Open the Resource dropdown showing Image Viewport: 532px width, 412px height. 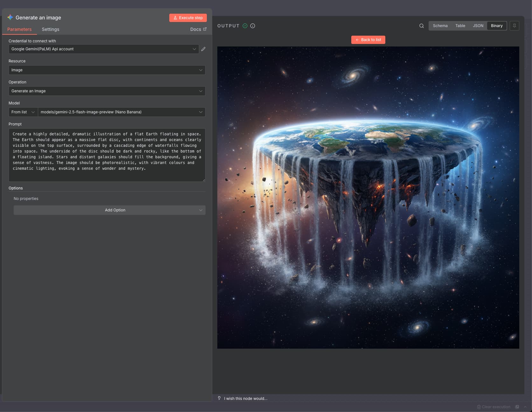(x=107, y=70)
